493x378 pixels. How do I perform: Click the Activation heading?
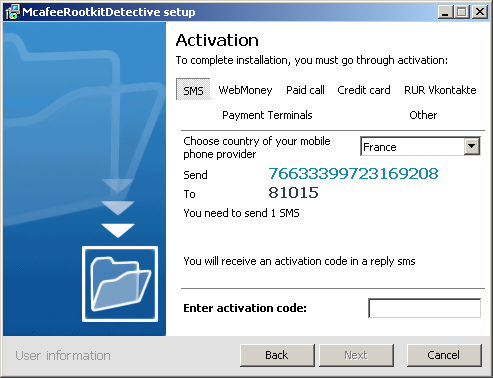tap(217, 40)
